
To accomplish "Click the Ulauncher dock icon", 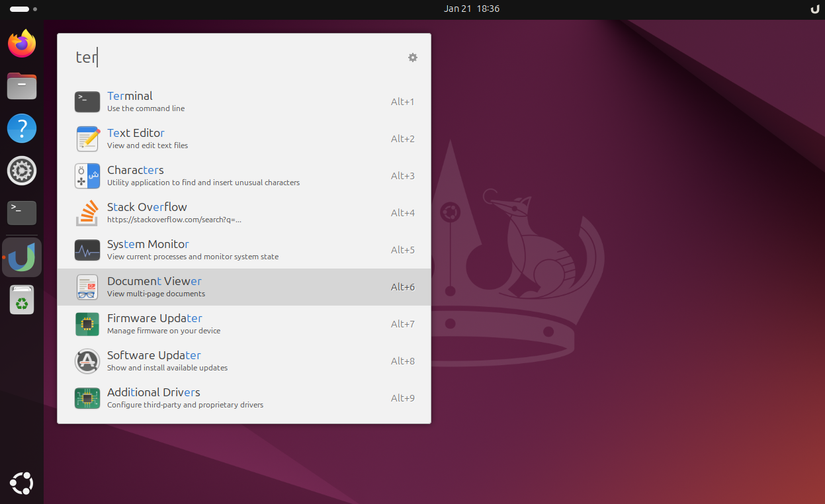I will (22, 257).
